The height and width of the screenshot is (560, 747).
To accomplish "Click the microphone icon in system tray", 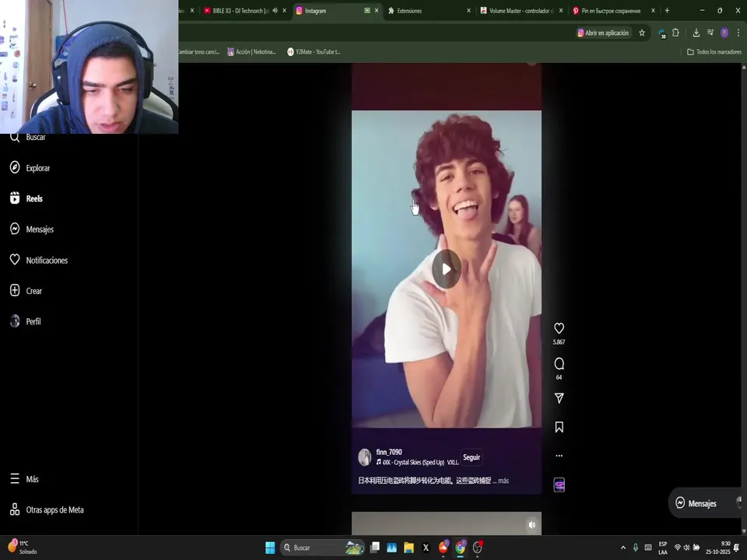I will point(636,548).
